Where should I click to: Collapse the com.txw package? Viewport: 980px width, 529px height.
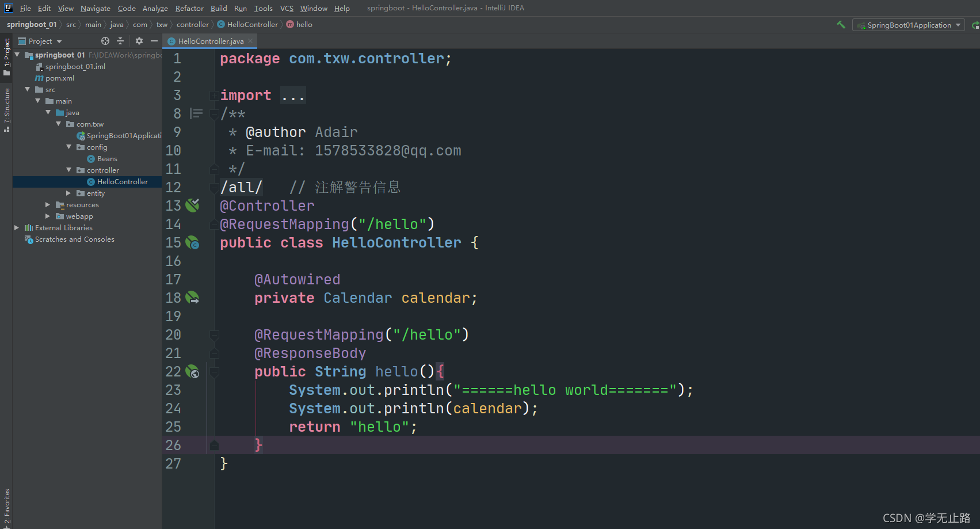[x=59, y=124]
